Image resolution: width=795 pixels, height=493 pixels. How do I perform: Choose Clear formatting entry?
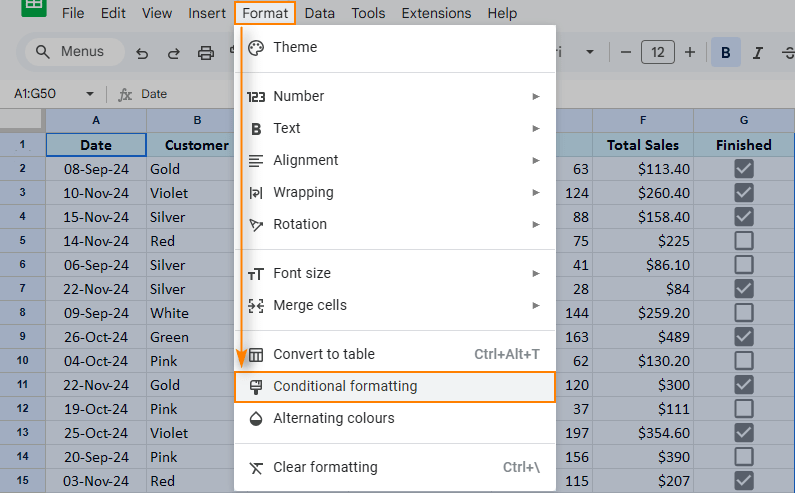click(x=395, y=468)
